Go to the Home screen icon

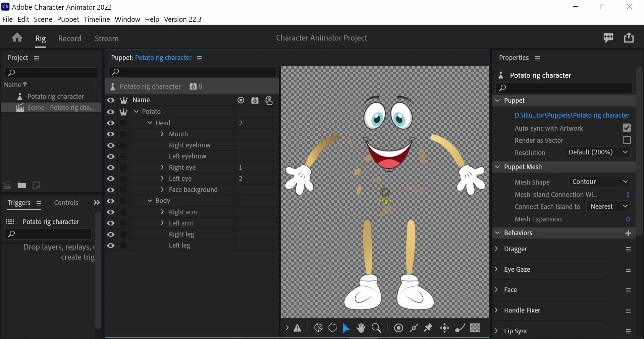17,38
